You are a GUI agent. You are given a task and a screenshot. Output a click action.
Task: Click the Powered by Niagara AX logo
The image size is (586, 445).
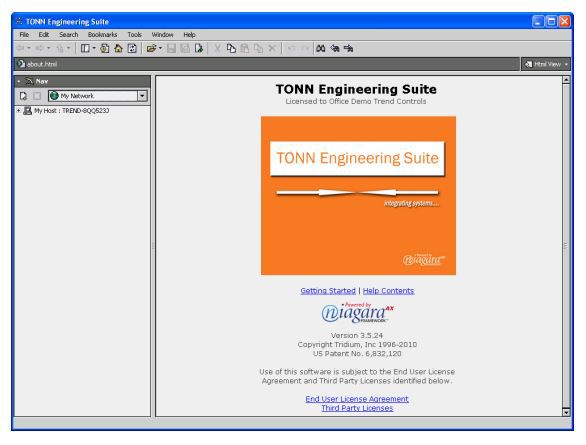tap(358, 313)
